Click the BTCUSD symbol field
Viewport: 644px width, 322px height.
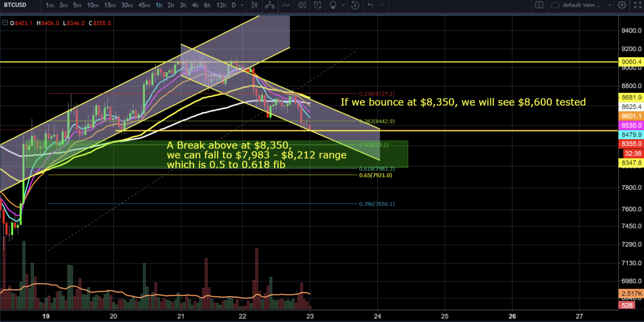[x=15, y=5]
